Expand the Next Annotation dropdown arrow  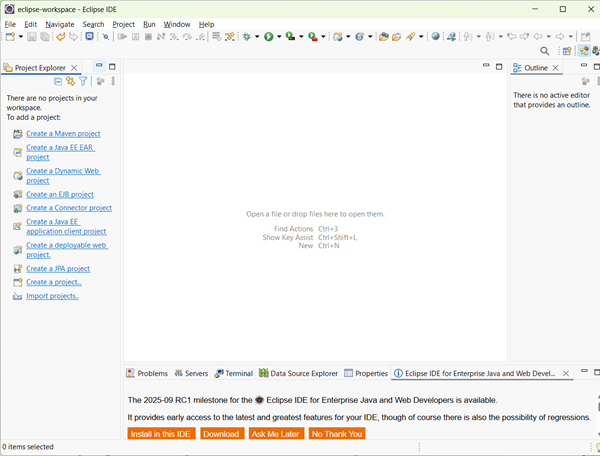478,37
